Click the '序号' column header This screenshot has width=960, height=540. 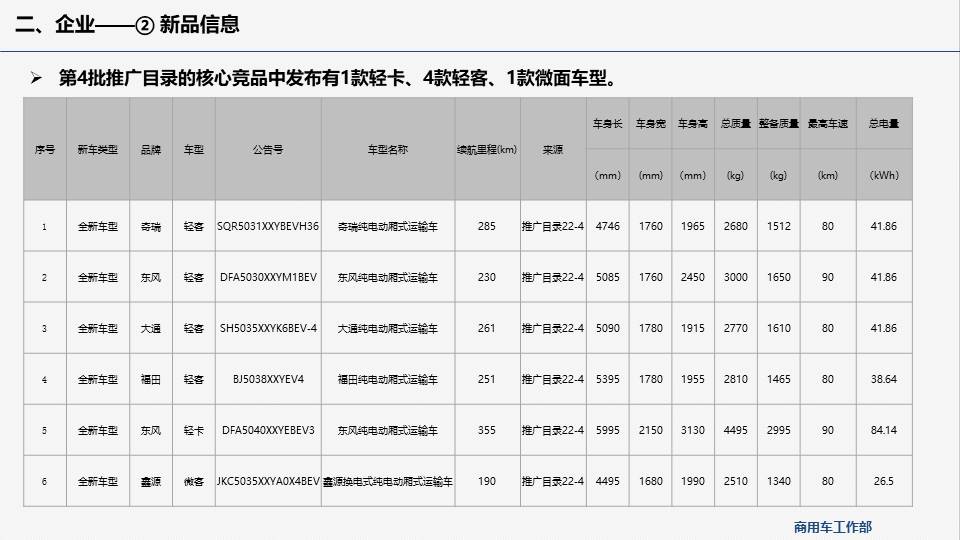coord(45,149)
